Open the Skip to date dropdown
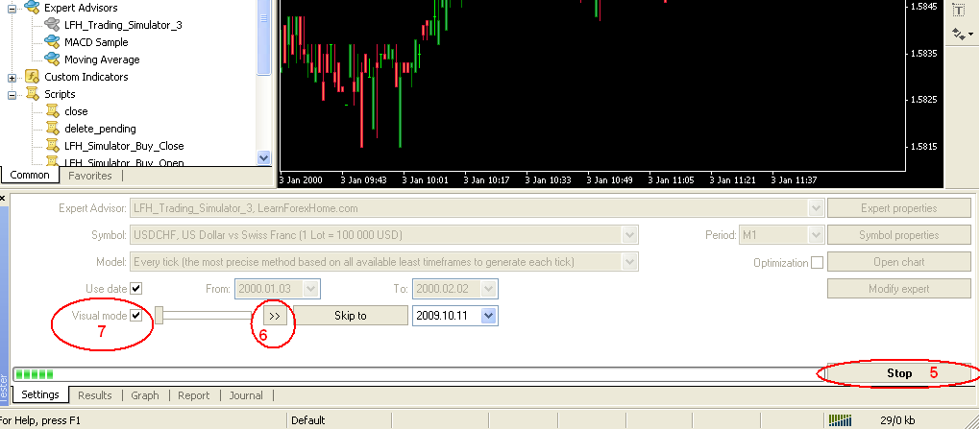The height and width of the screenshot is (429, 980). click(489, 316)
